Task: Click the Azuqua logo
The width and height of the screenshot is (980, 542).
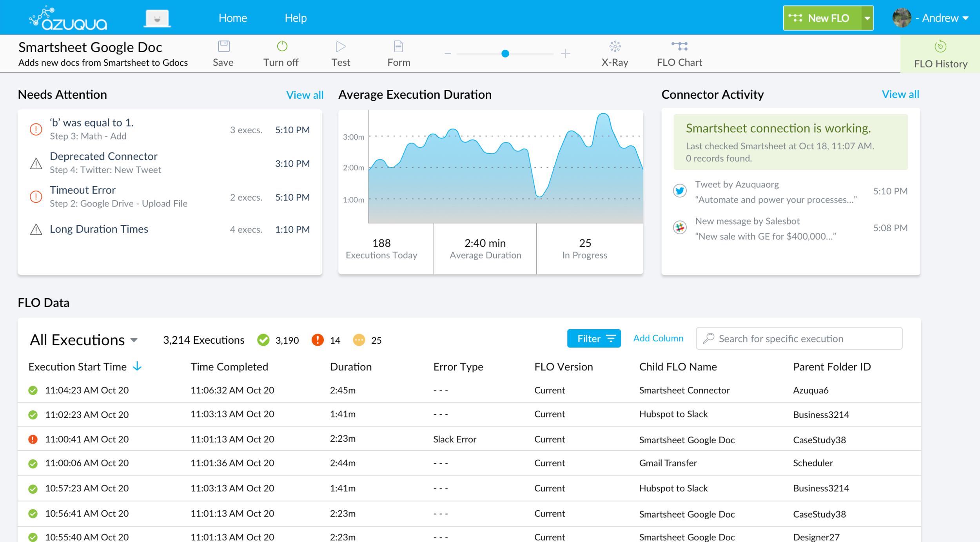Action: pos(68,18)
